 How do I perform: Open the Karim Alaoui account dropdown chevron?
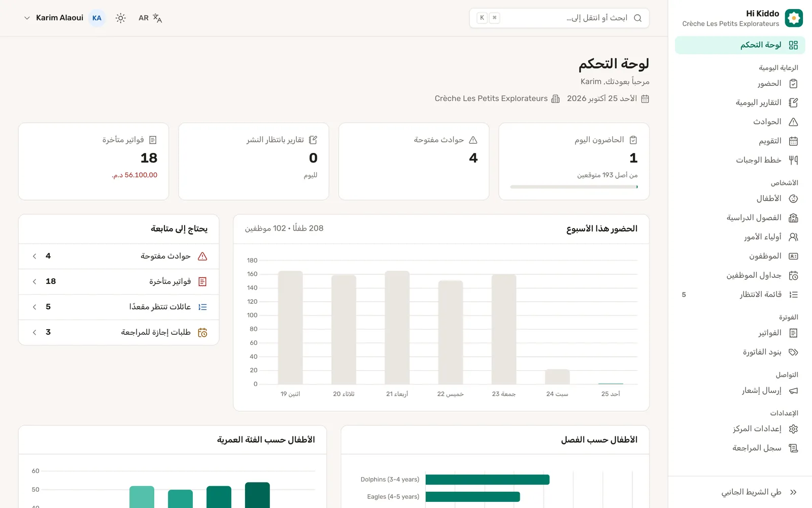coord(27,18)
